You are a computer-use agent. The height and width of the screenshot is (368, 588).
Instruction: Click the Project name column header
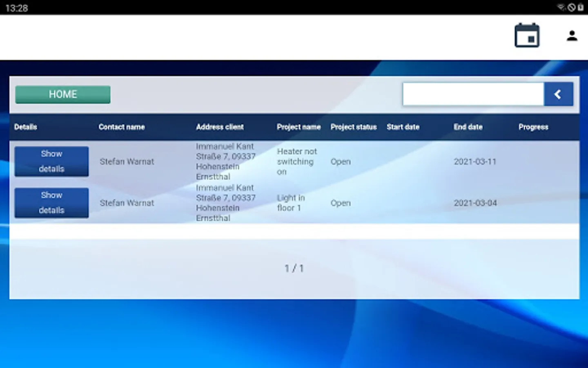[298, 127]
